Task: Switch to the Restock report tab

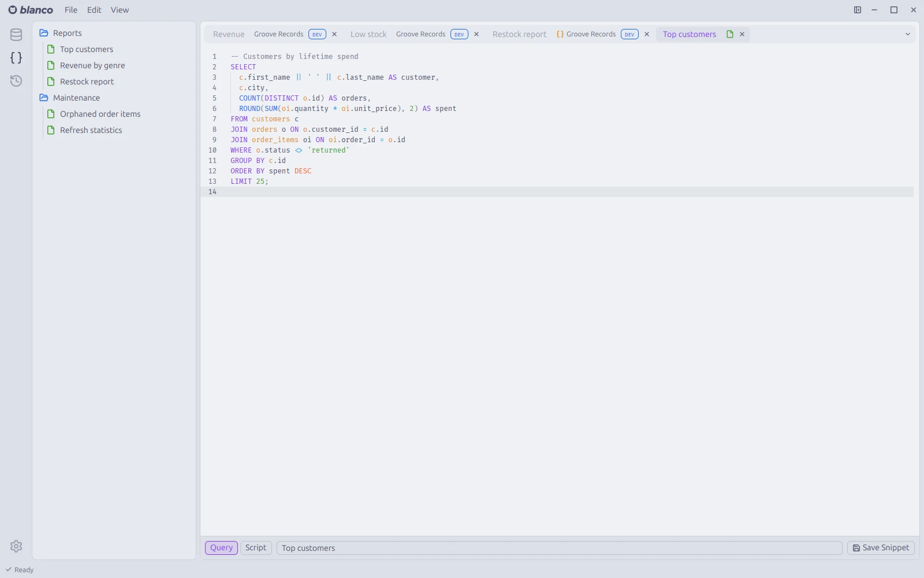Action: coord(519,34)
